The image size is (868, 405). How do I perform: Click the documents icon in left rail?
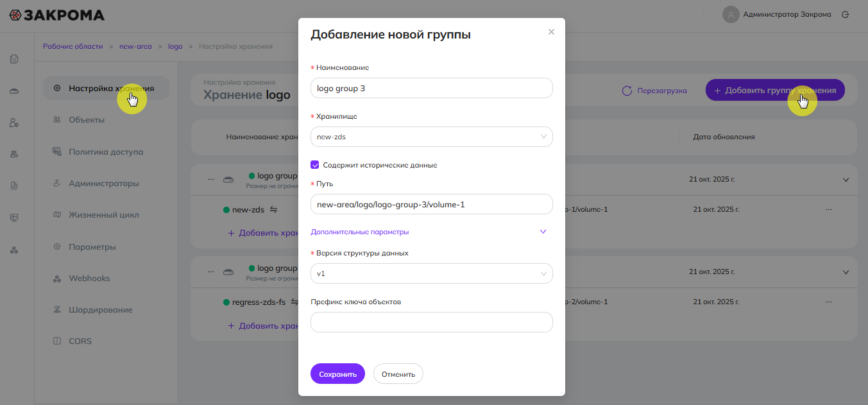14,60
